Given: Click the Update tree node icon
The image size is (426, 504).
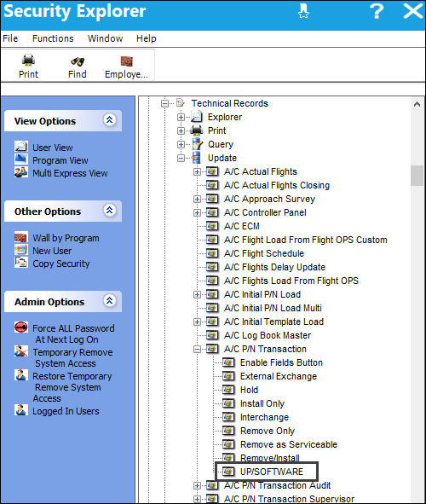Looking at the screenshot, I should click(196, 158).
